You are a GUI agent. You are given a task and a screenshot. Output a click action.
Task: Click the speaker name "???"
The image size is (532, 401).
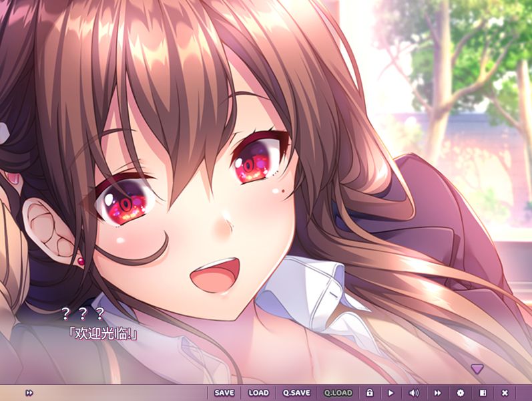pyautogui.click(x=83, y=313)
